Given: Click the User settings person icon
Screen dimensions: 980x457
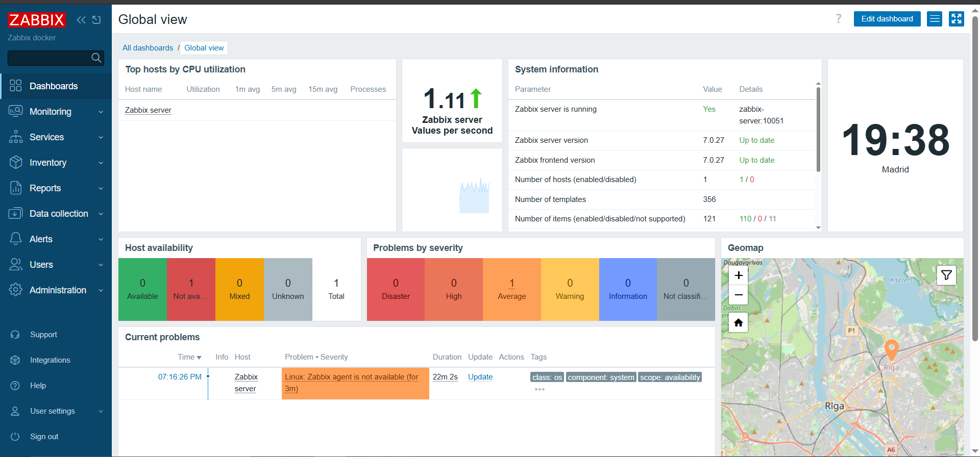Looking at the screenshot, I should click(15, 411).
